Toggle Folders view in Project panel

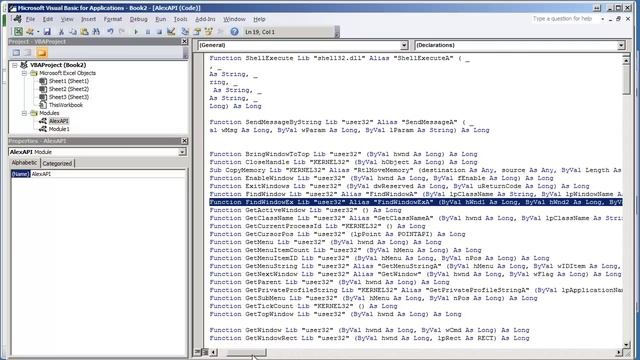tap(42, 53)
